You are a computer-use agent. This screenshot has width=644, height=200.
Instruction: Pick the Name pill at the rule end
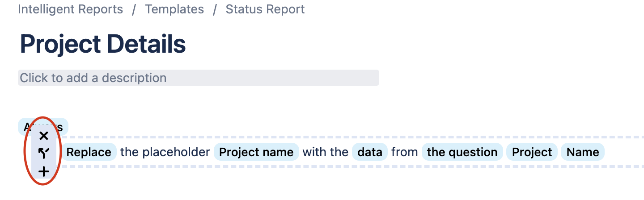[582, 152]
